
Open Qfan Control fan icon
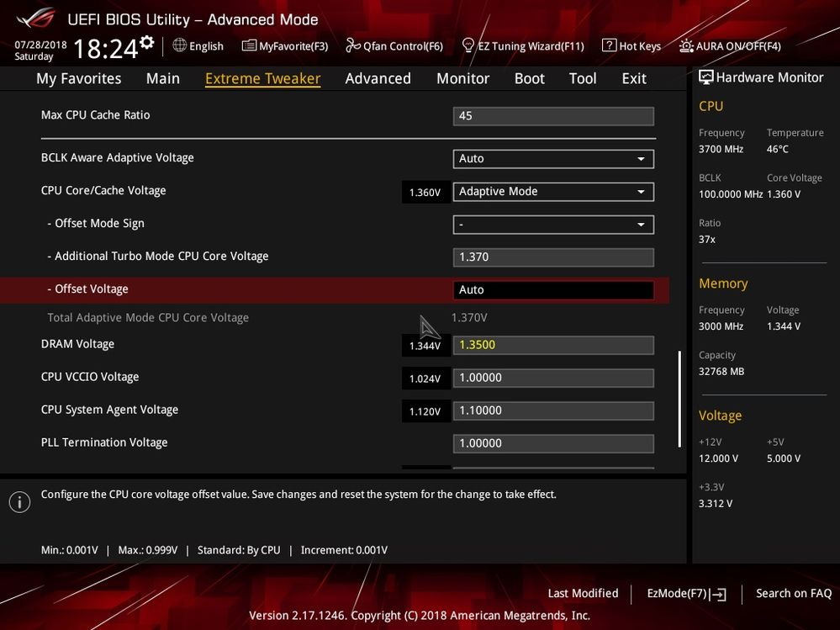(x=352, y=45)
